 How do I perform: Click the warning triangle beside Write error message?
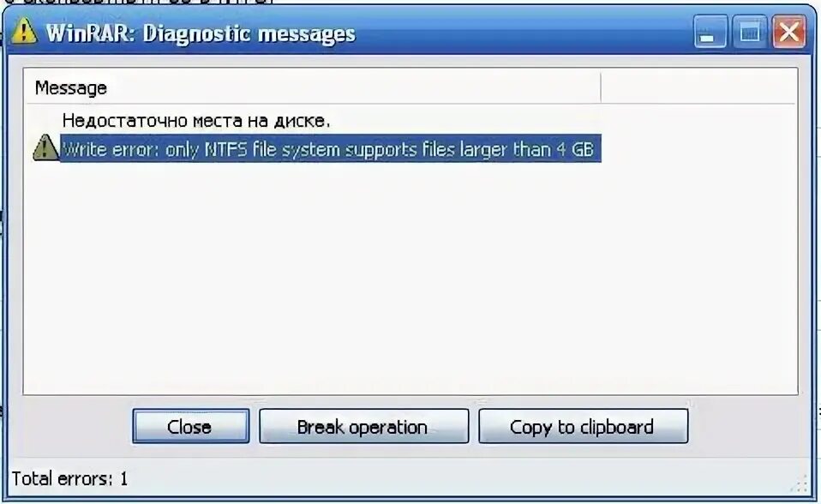coord(45,147)
